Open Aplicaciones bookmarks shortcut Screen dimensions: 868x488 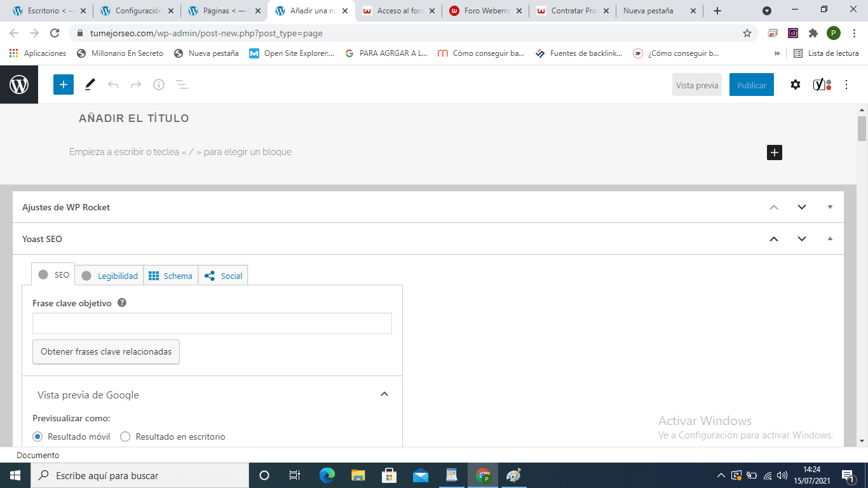click(38, 53)
